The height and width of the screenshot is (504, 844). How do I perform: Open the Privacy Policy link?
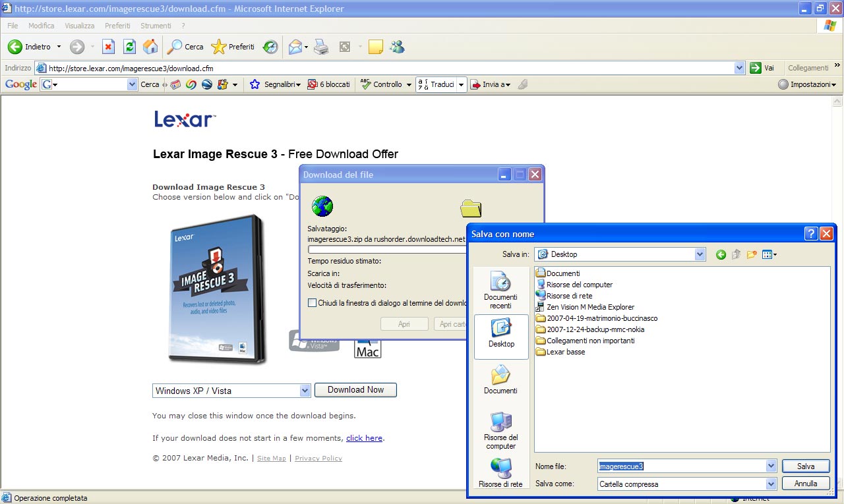(x=318, y=459)
